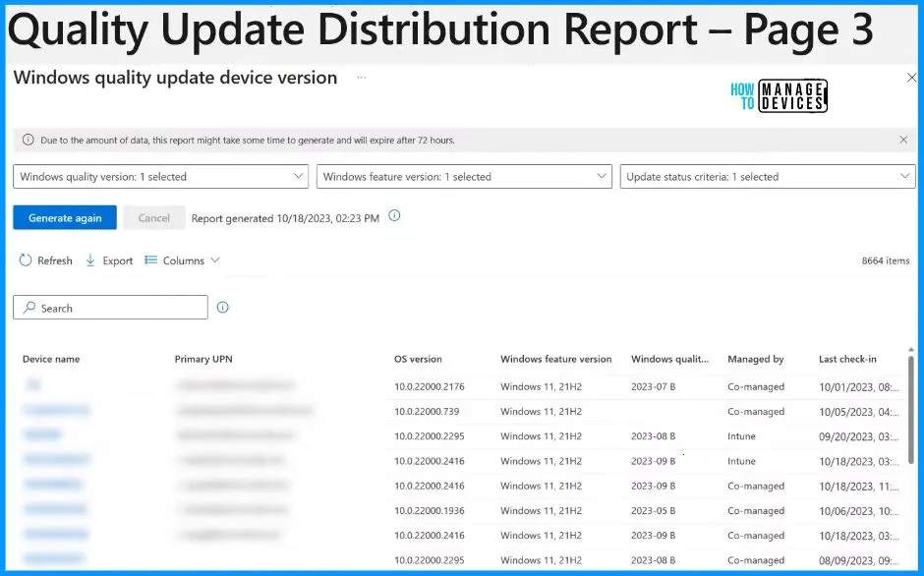Open the ellipsis menu beside report title
The width and height of the screenshot is (924, 576).
pyautogui.click(x=361, y=78)
